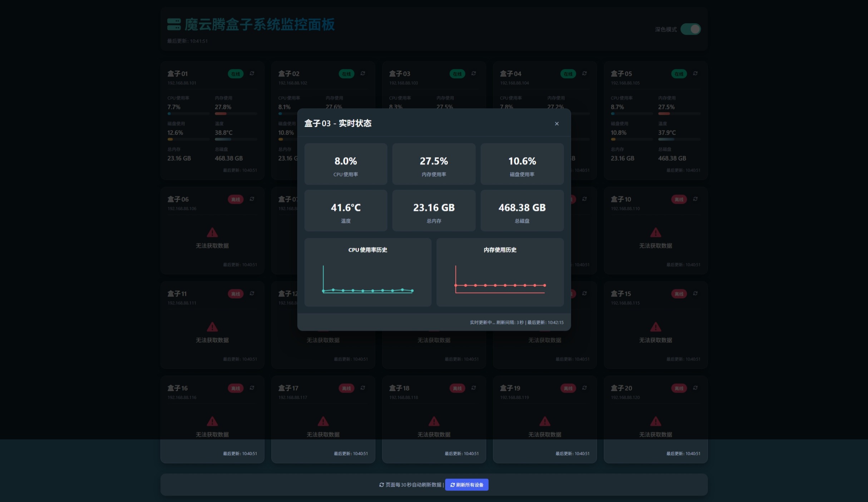The width and height of the screenshot is (868, 502).
Task: Toggle the 深色模式 dark mode switch
Action: pos(690,29)
